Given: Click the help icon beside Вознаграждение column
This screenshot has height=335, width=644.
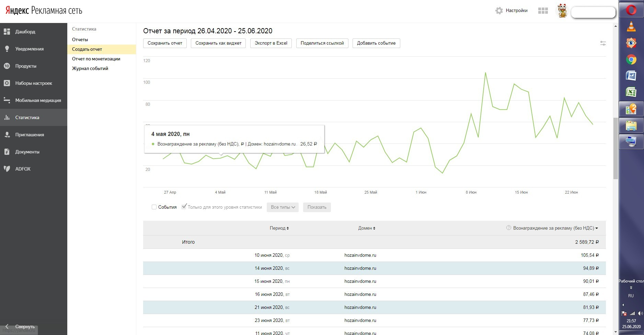Looking at the screenshot, I should pyautogui.click(x=508, y=228).
